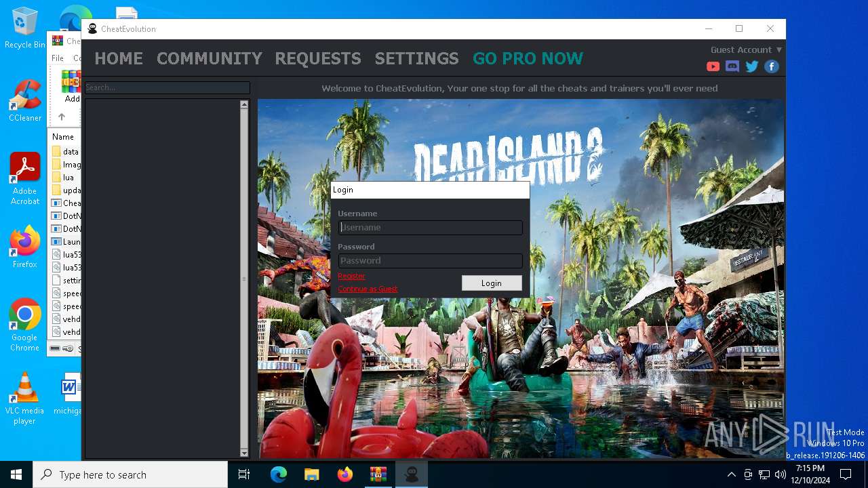Show hidden system tray icons

pos(731,474)
